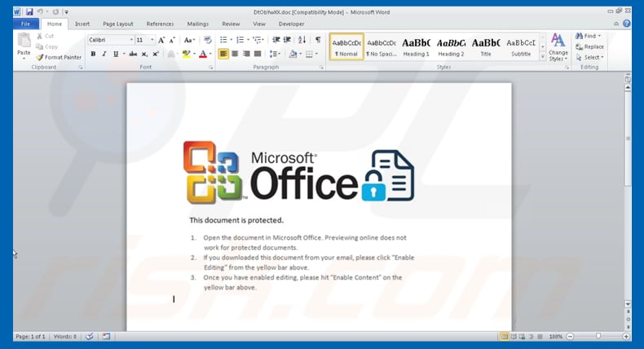This screenshot has height=349, width=644.
Task: Apply the Heading 1 style
Action: point(416,46)
